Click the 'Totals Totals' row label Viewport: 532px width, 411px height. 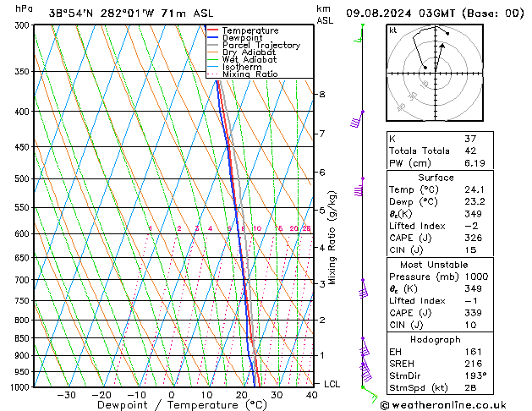pyautogui.click(x=420, y=151)
